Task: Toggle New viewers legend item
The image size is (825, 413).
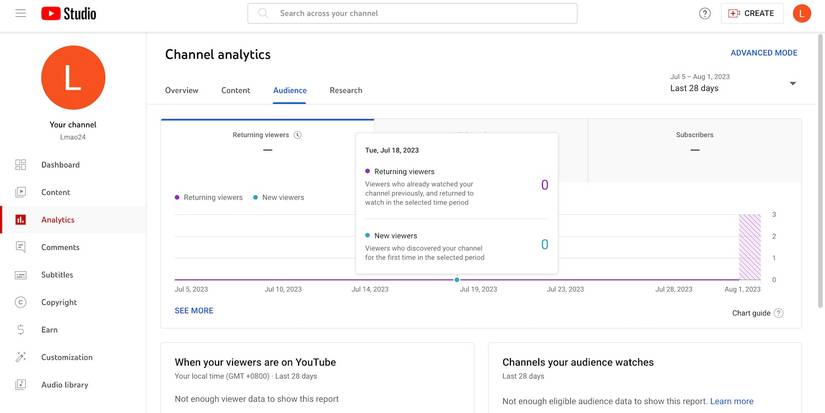Action: click(278, 197)
